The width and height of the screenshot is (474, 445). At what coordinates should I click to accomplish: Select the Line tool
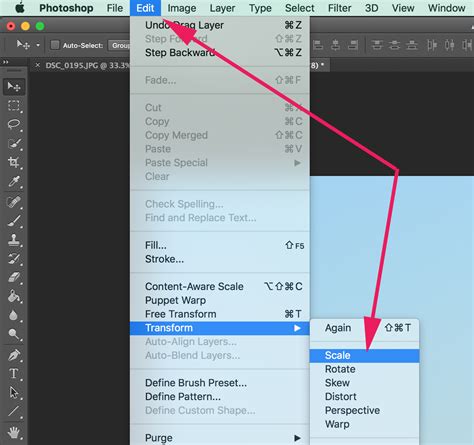click(x=14, y=412)
